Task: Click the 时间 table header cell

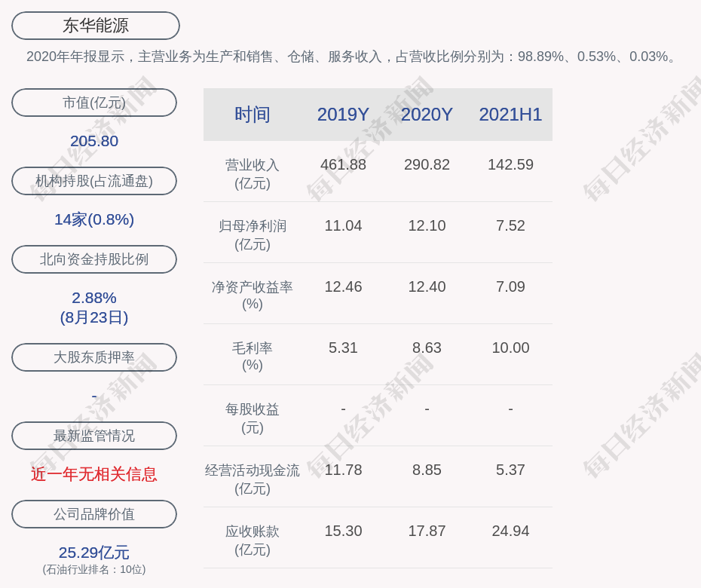Action: (253, 115)
